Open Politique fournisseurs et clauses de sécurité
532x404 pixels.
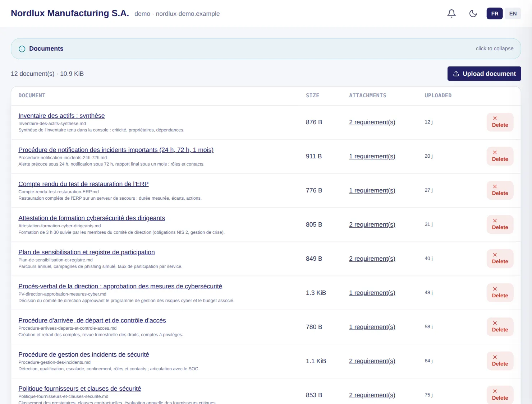tap(80, 389)
